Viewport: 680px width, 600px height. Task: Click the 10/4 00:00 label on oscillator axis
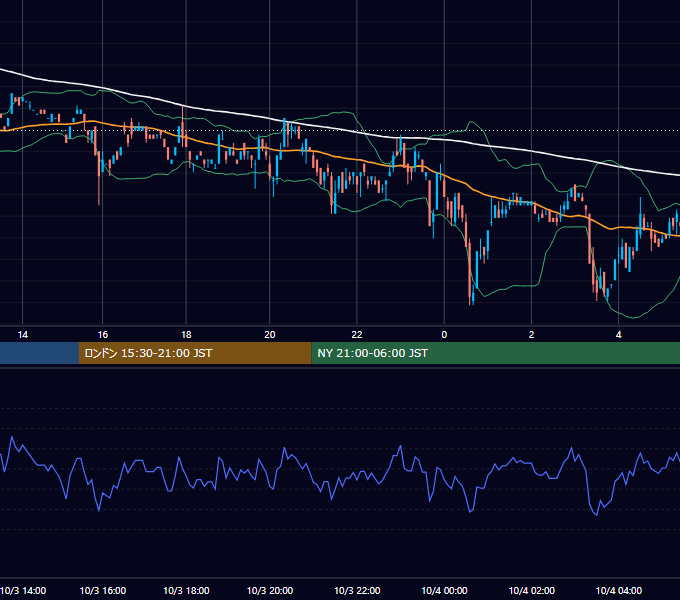click(444, 590)
